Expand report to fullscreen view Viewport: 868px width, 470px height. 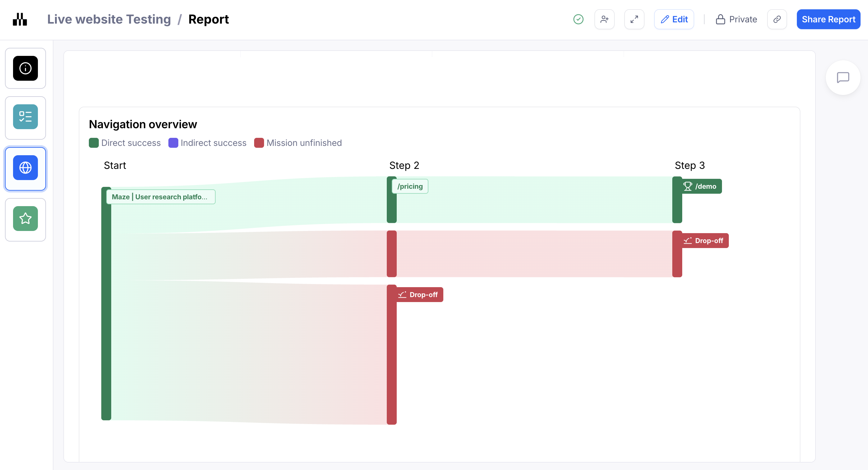[x=634, y=19]
